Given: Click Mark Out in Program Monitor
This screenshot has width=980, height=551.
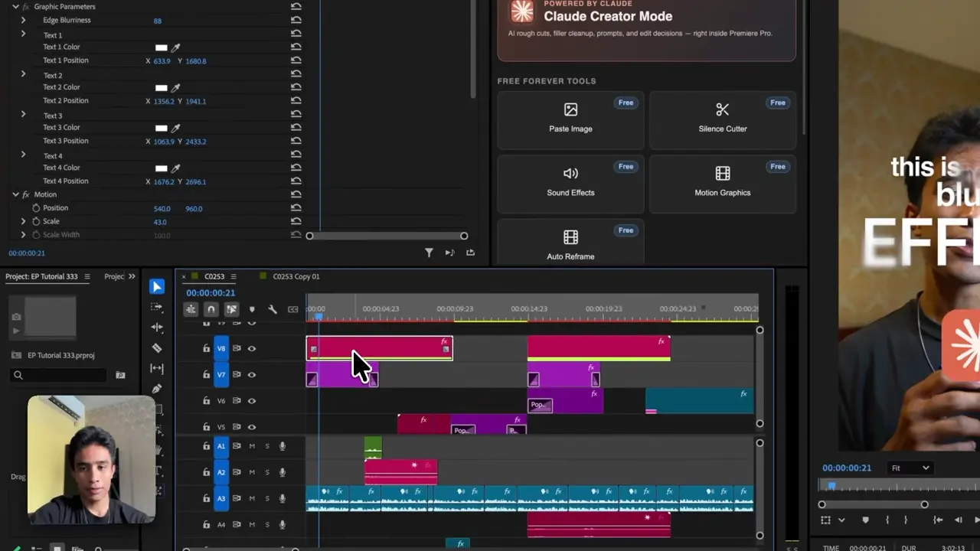Looking at the screenshot, I should 906,520.
